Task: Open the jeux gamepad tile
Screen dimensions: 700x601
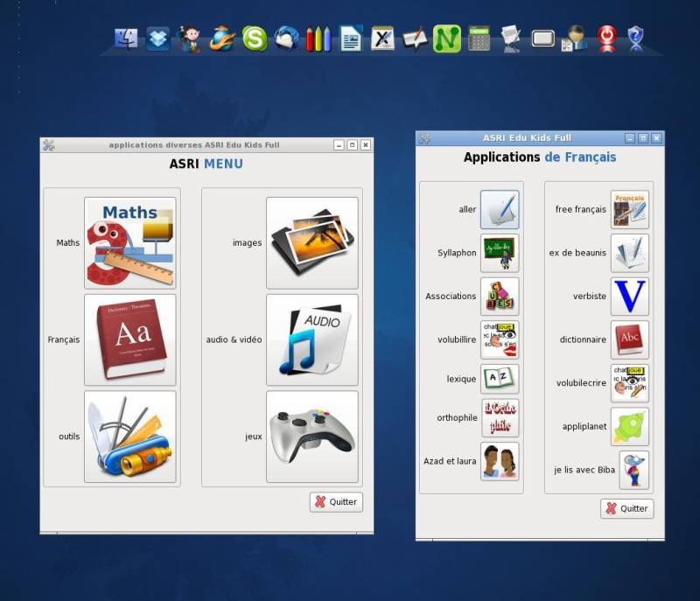Action: (312, 437)
